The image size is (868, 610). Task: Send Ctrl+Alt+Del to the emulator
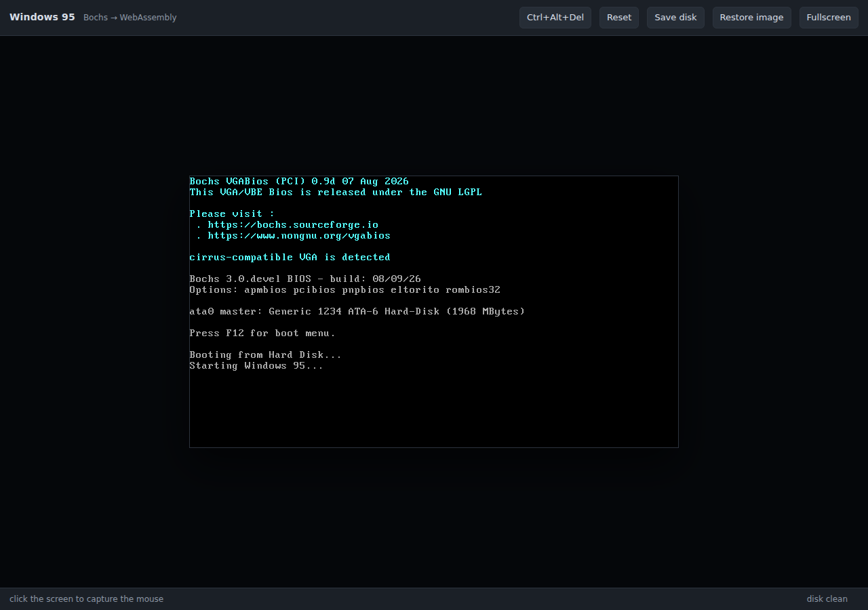[555, 18]
